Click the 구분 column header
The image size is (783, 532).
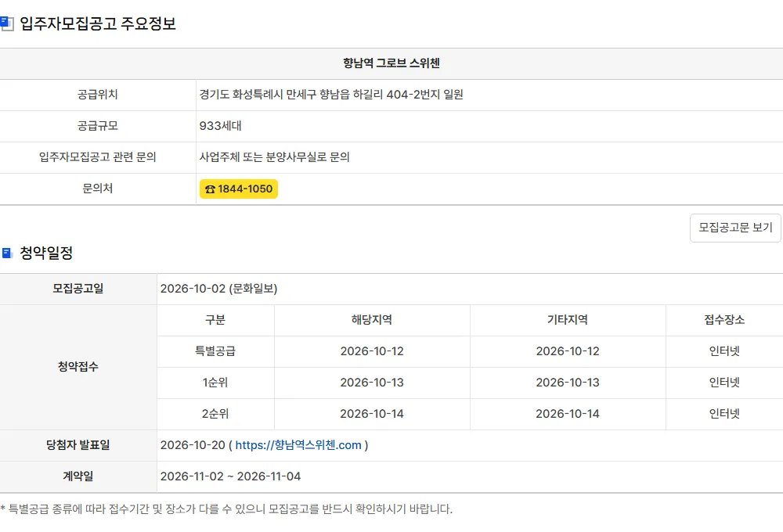coord(215,320)
